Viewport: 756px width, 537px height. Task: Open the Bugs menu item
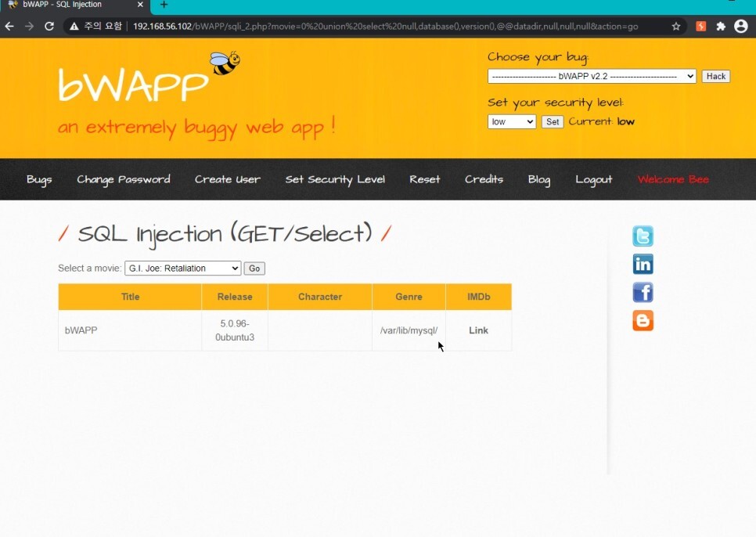point(39,179)
